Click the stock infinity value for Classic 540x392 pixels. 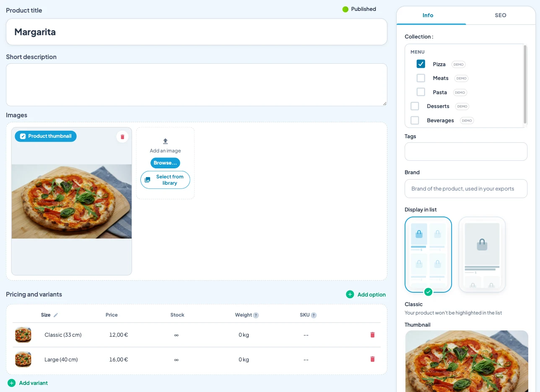point(177,335)
